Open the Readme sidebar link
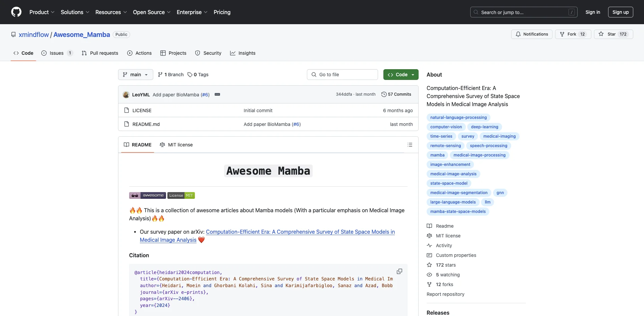This screenshot has width=644, height=316. click(x=440, y=226)
